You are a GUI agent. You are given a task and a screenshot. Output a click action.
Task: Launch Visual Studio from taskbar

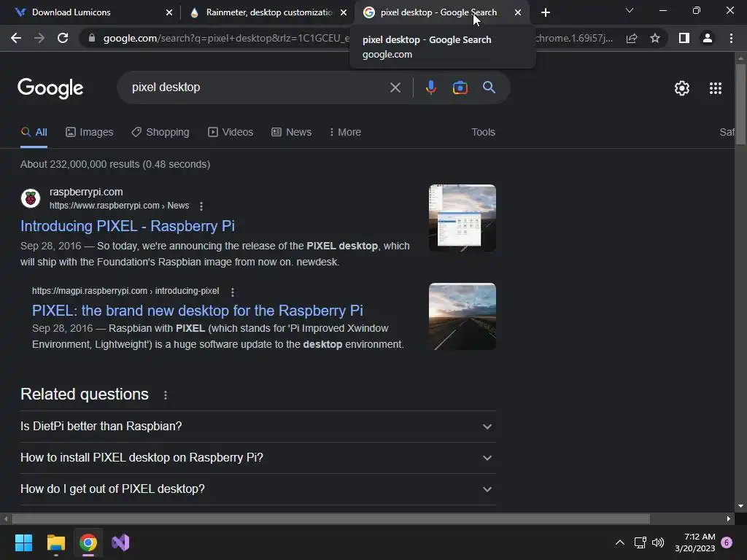[x=120, y=542]
